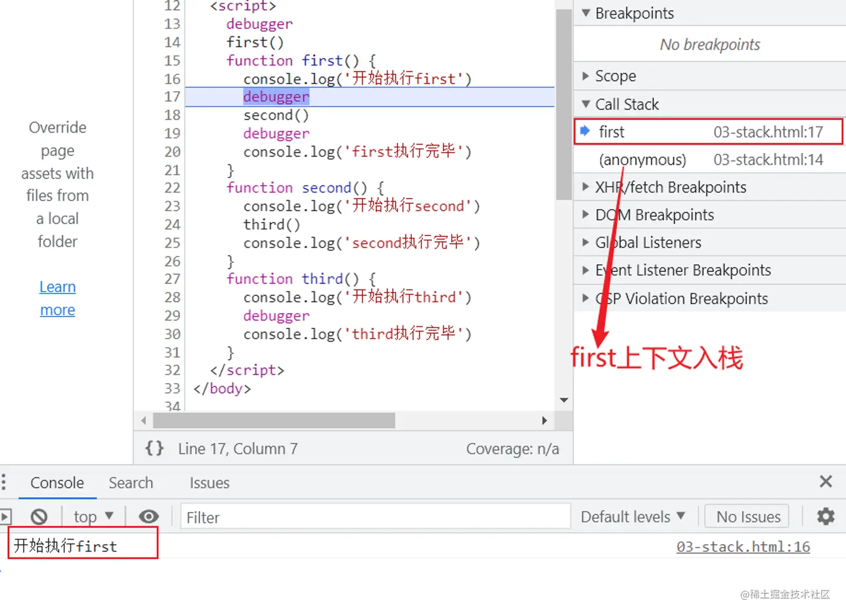Image resolution: width=846 pixels, height=616 pixels.
Task: Click the 'third()' call on line 24
Action: tap(272, 225)
